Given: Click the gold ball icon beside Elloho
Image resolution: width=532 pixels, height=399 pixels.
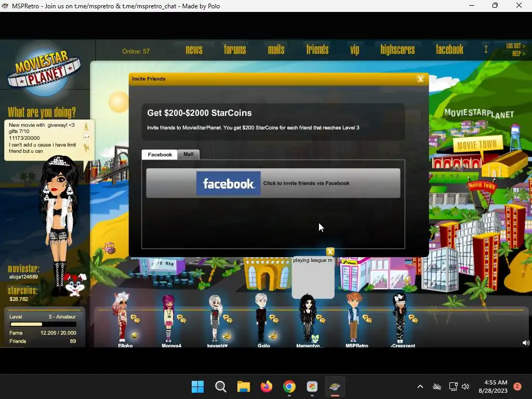Looking at the screenshot, I should click(135, 336).
